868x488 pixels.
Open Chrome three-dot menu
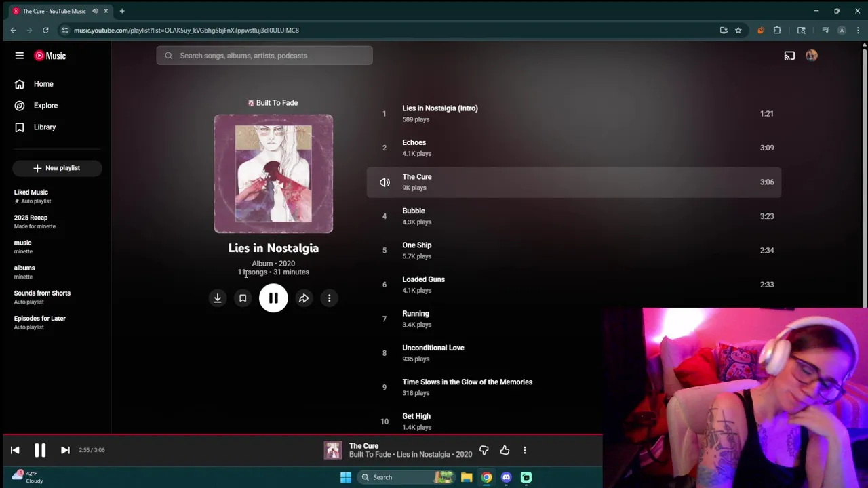[x=858, y=30]
